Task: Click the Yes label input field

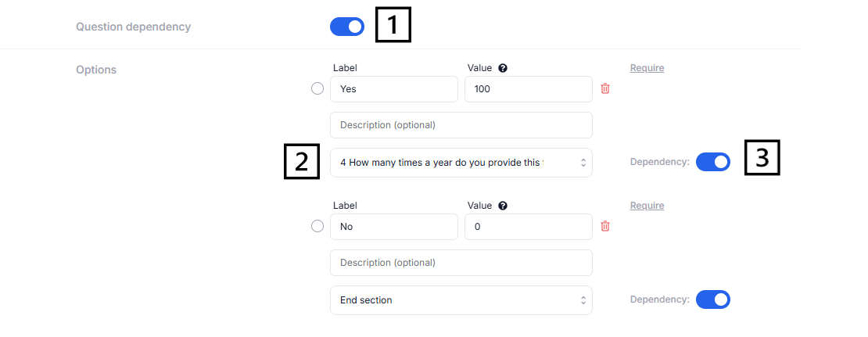Action: (x=393, y=89)
